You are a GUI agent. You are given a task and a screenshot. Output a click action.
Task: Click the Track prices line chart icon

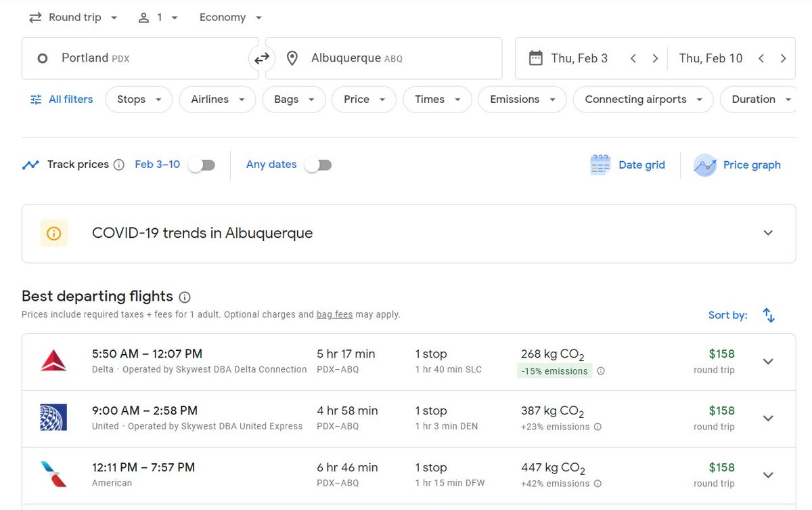30,164
